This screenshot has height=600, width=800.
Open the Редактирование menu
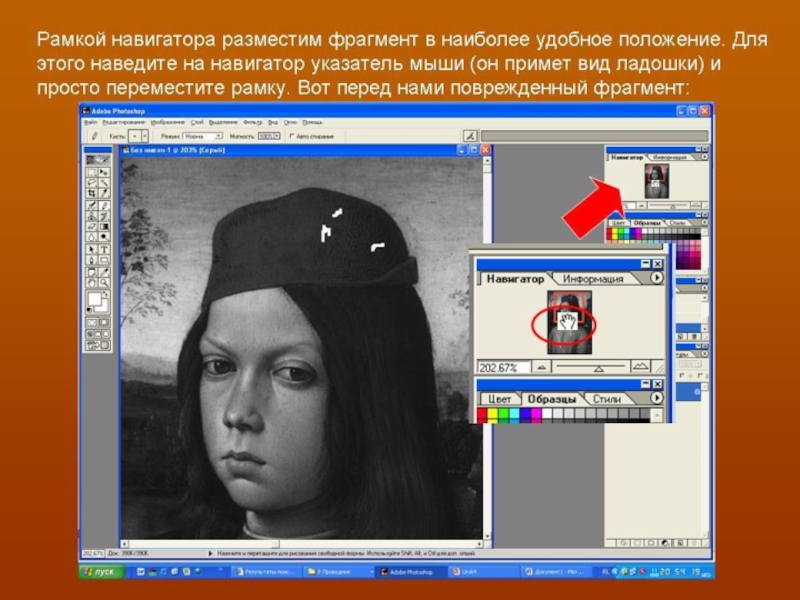(x=123, y=122)
